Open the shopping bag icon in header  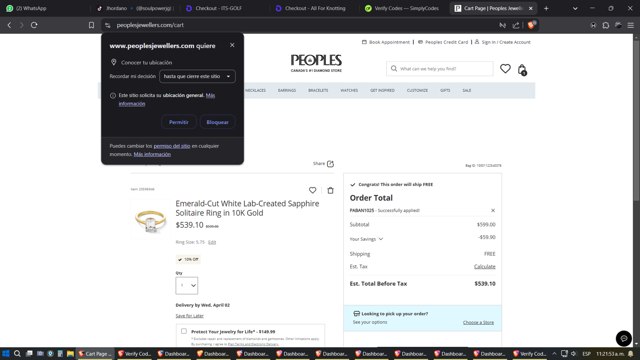tap(522, 70)
